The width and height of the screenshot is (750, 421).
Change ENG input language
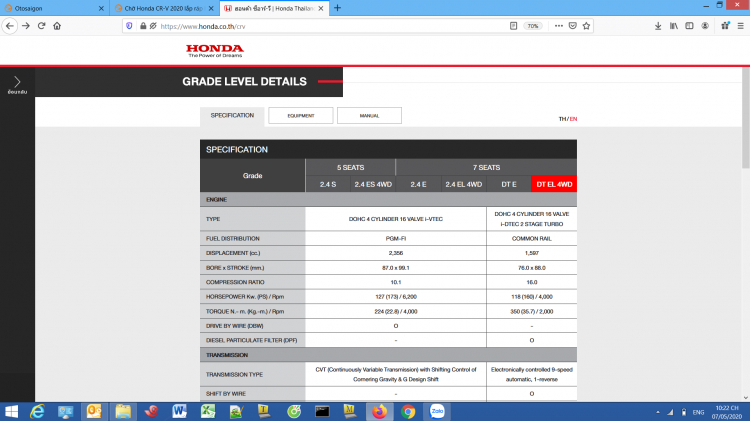point(698,412)
